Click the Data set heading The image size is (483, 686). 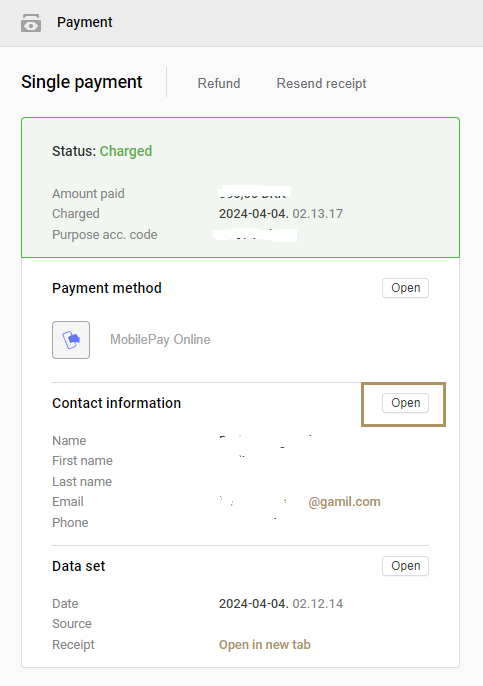79,566
